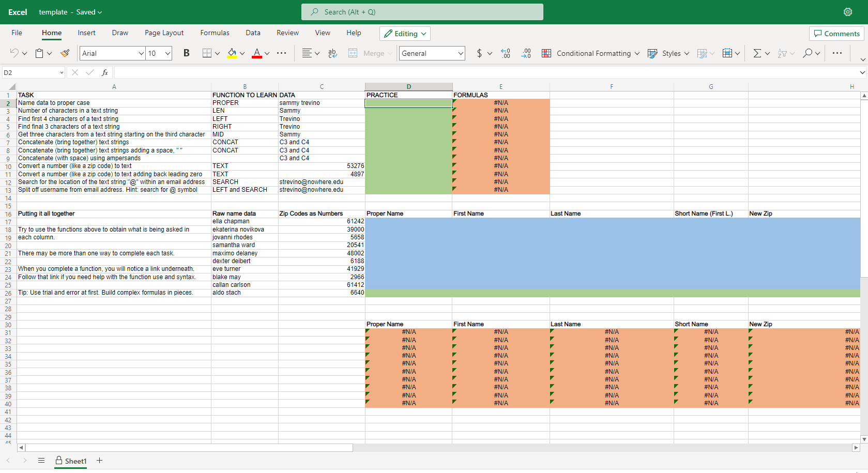Viewport: 868px width, 473px height.
Task: Click Find and Select magnifier icon
Action: click(x=808, y=53)
